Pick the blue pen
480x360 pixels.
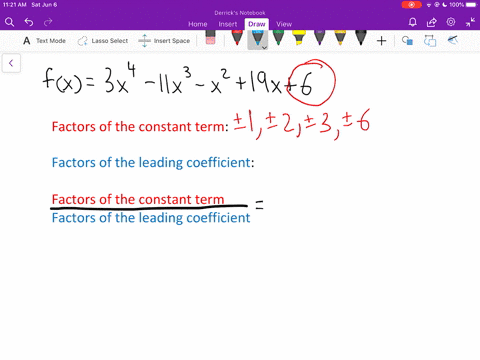257,38
